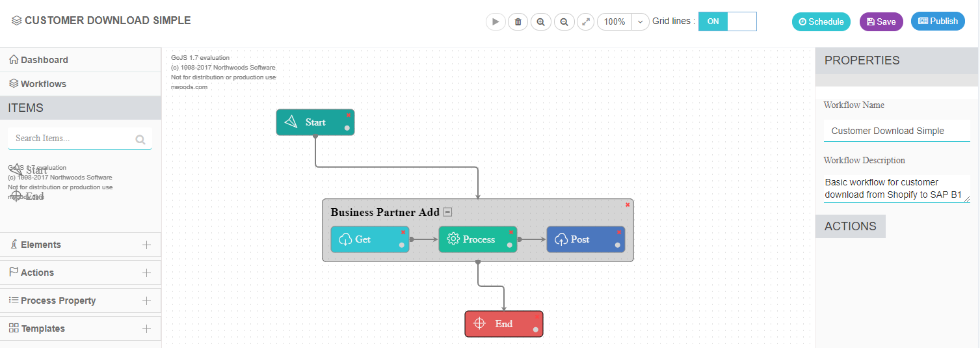Click the zoom out magnifier icon
Screen dimensions: 980x348
click(x=564, y=21)
